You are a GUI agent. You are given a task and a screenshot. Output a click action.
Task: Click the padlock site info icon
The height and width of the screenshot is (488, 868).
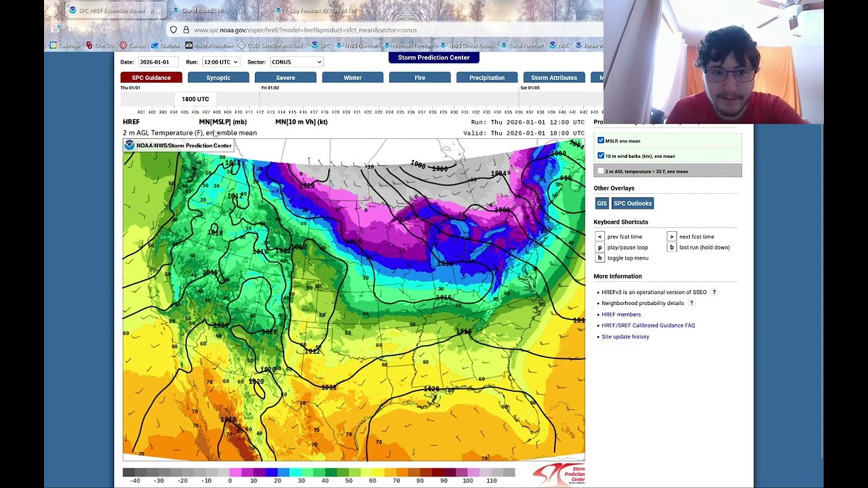coord(186,30)
